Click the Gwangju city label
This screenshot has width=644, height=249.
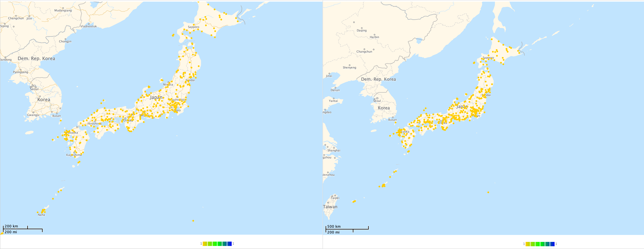33,115
